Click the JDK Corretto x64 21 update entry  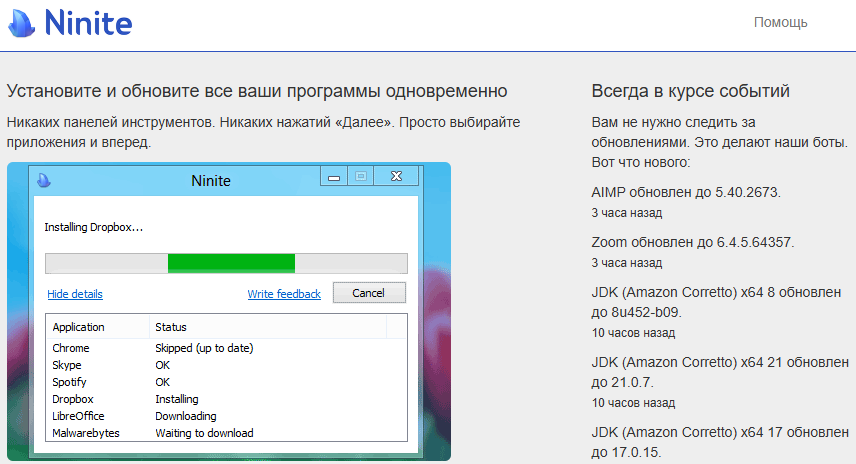click(720, 372)
